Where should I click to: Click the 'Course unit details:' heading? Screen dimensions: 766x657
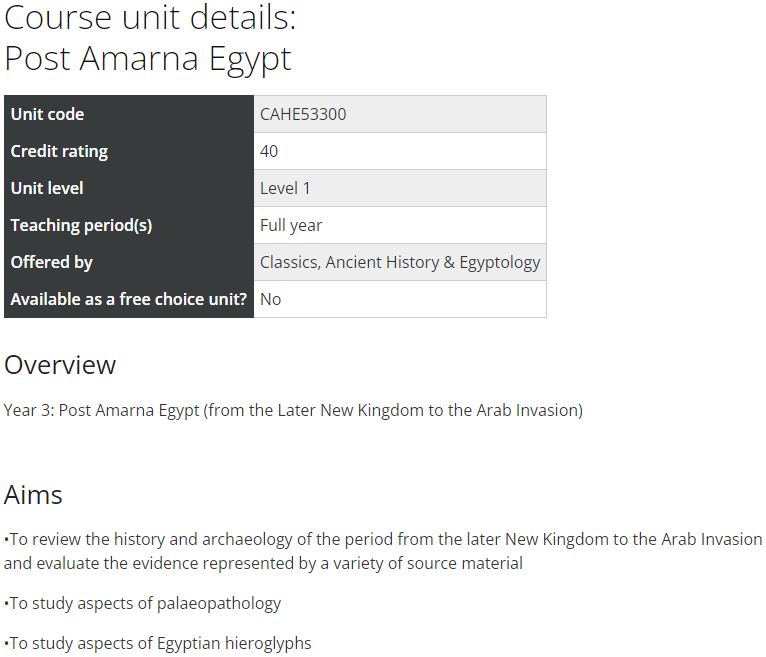150,18
